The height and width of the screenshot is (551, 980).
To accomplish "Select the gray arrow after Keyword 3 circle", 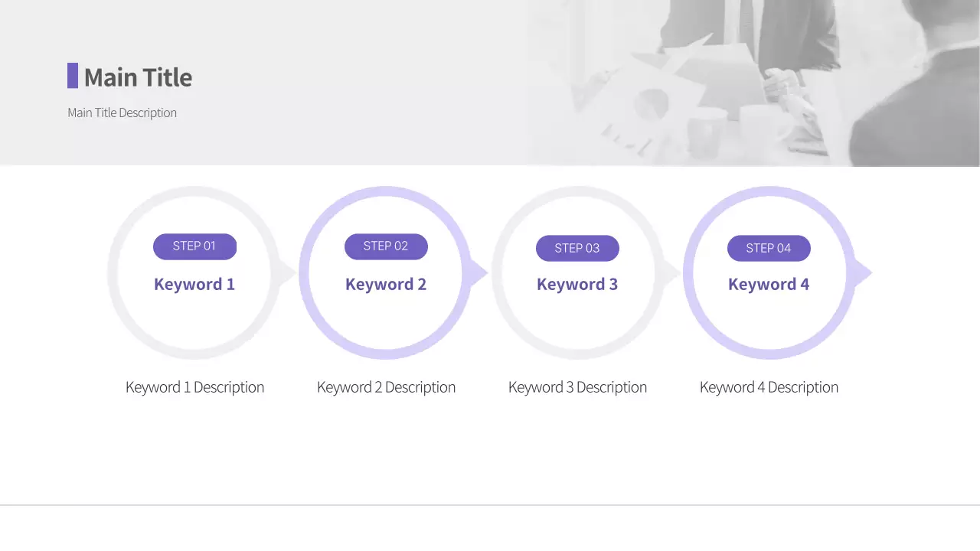I will coord(671,272).
